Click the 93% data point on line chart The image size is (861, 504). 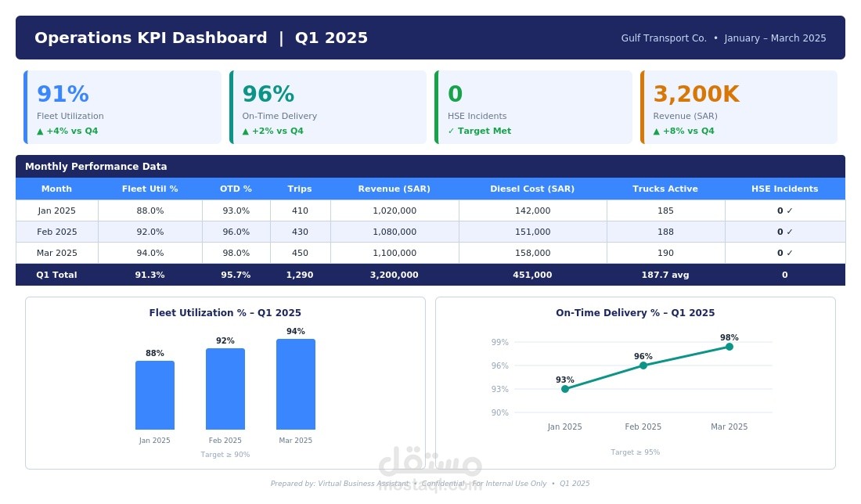(565, 389)
